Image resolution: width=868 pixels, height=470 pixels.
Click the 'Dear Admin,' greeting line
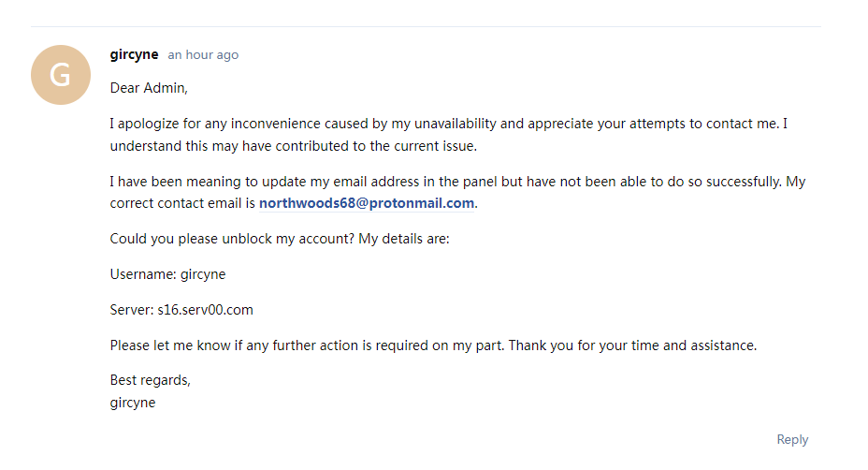149,88
